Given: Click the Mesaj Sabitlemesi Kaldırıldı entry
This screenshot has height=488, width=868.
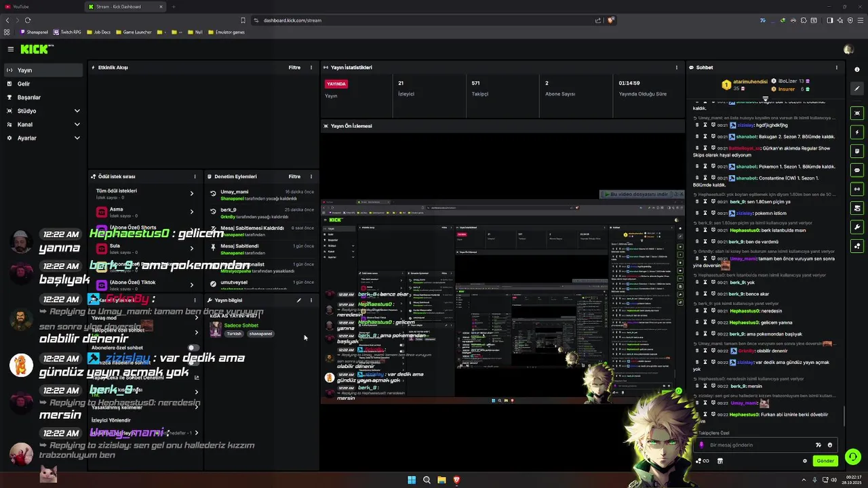Looking at the screenshot, I should pyautogui.click(x=261, y=231).
